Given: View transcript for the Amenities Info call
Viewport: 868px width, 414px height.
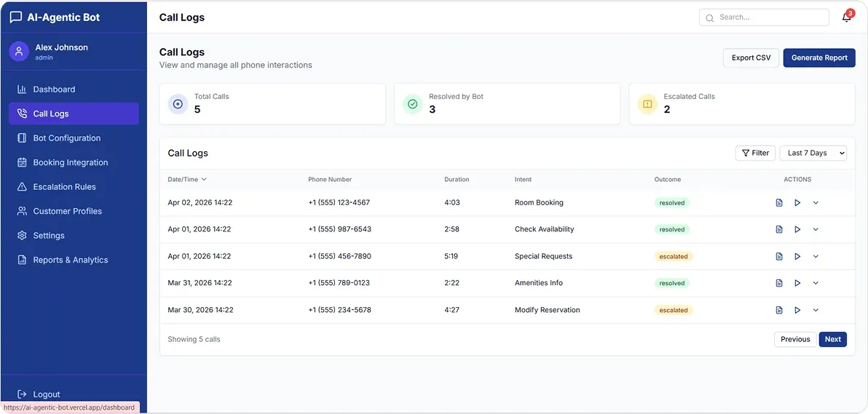Looking at the screenshot, I should pos(779,283).
